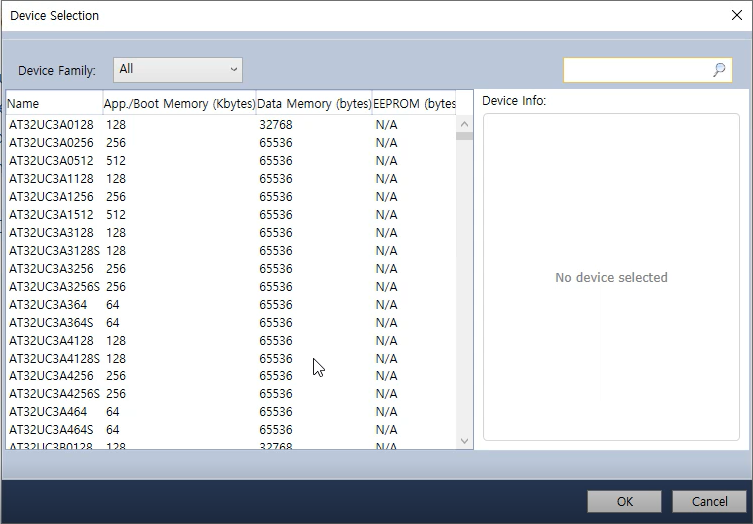The height and width of the screenshot is (524, 753).
Task: Click the 64 memory cell of AT32UC3A464
Action: 113,412
